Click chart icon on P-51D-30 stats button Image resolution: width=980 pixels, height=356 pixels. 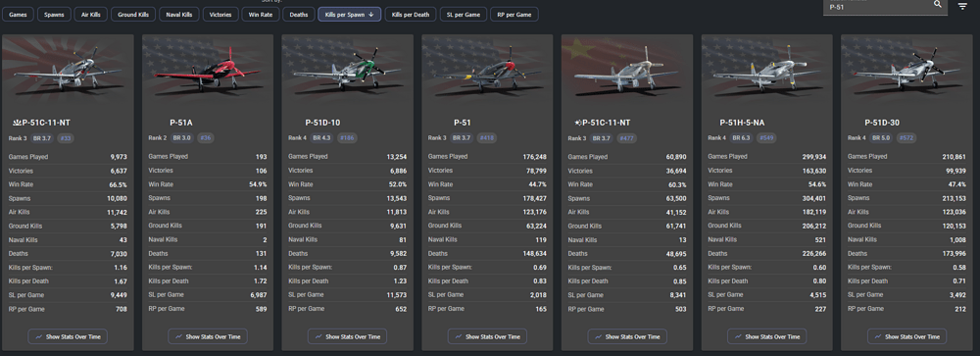(x=877, y=336)
